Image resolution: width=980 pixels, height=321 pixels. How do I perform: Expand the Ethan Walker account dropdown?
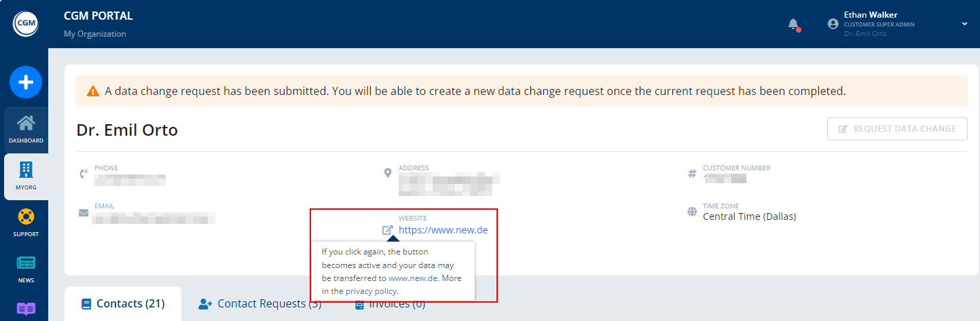tap(964, 24)
